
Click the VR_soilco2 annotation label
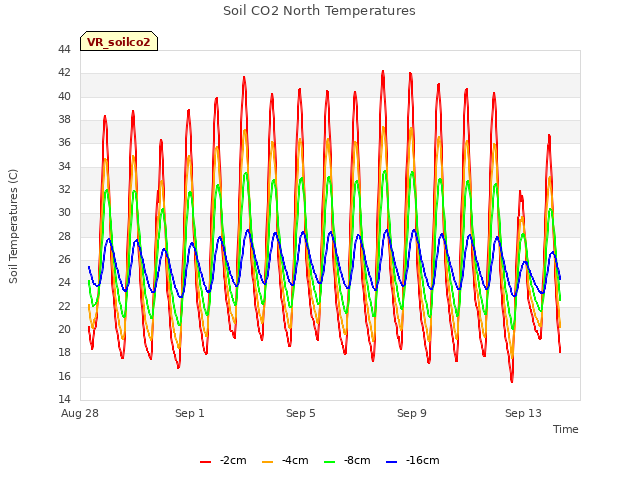tap(119, 41)
